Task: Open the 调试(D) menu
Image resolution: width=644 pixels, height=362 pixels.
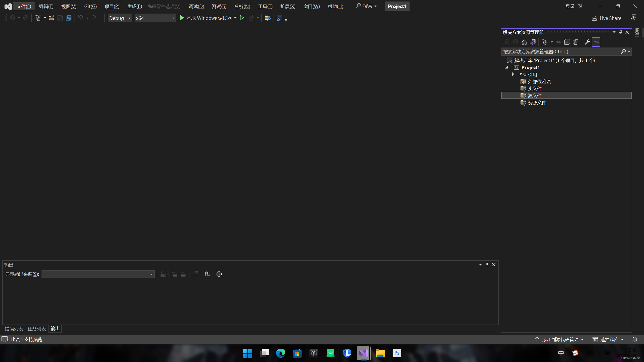Action: tap(196, 6)
